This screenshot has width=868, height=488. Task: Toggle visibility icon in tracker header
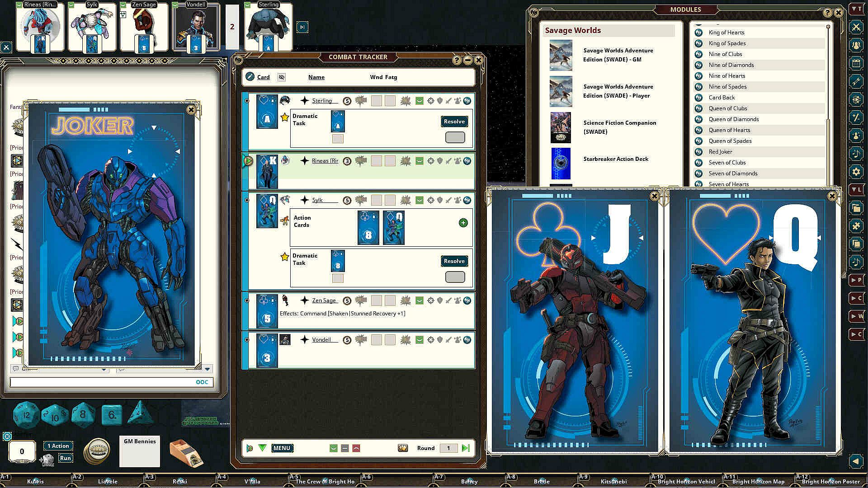point(282,77)
